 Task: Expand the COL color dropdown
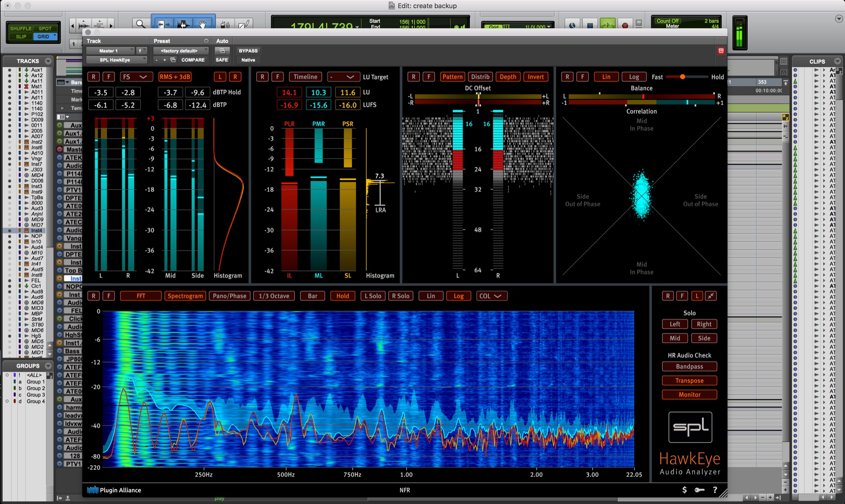pos(490,296)
